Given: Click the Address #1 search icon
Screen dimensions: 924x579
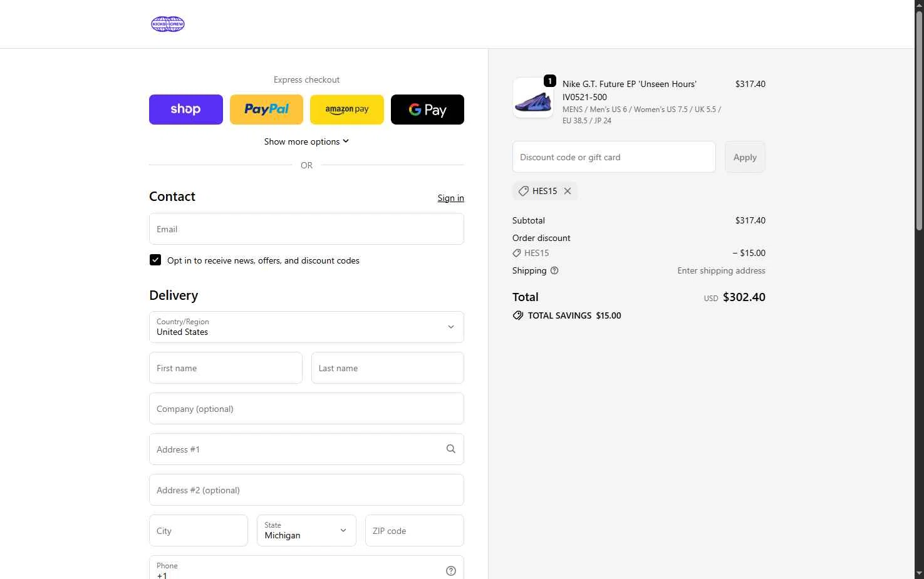Looking at the screenshot, I should [450, 449].
